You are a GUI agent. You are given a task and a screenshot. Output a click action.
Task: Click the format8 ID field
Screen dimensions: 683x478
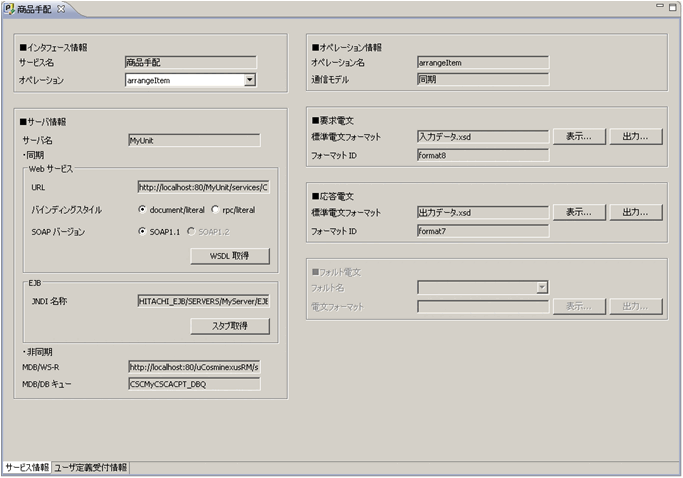(x=483, y=155)
